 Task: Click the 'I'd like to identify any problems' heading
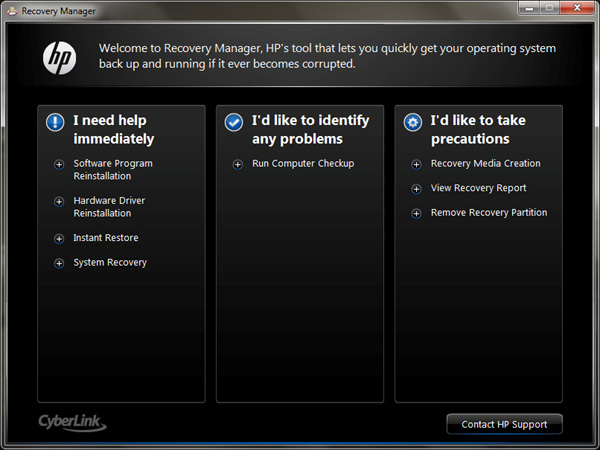(310, 130)
